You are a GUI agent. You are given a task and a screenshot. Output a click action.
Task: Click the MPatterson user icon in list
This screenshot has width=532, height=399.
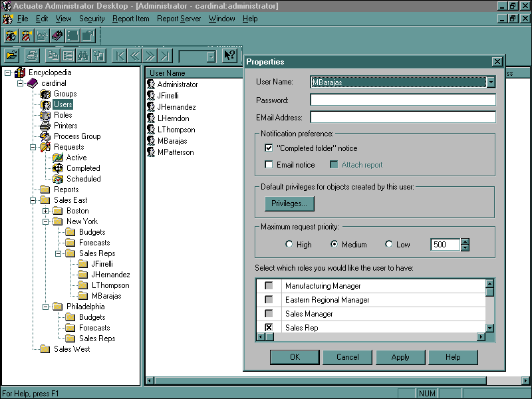click(x=151, y=152)
